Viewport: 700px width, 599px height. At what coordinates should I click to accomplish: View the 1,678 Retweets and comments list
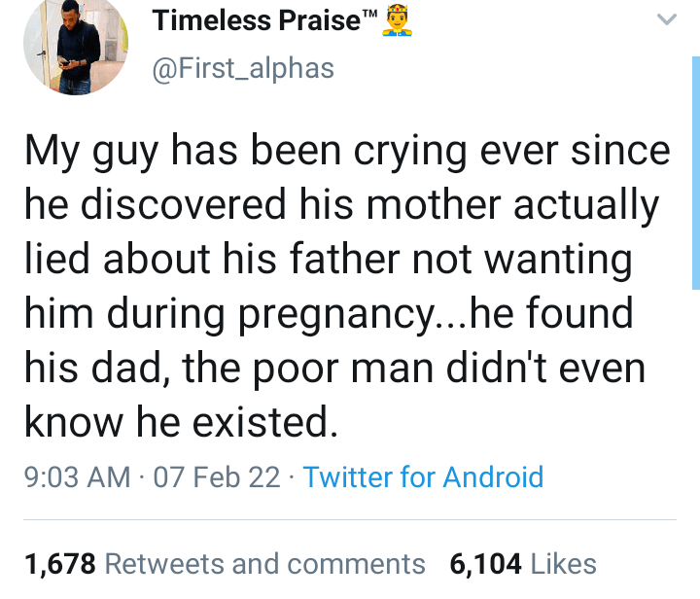(225, 564)
